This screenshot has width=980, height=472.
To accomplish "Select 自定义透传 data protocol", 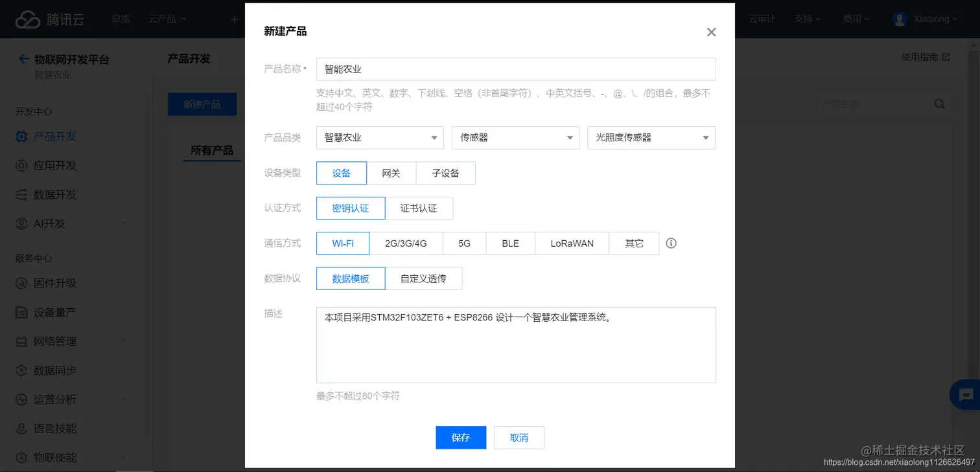I will (423, 278).
